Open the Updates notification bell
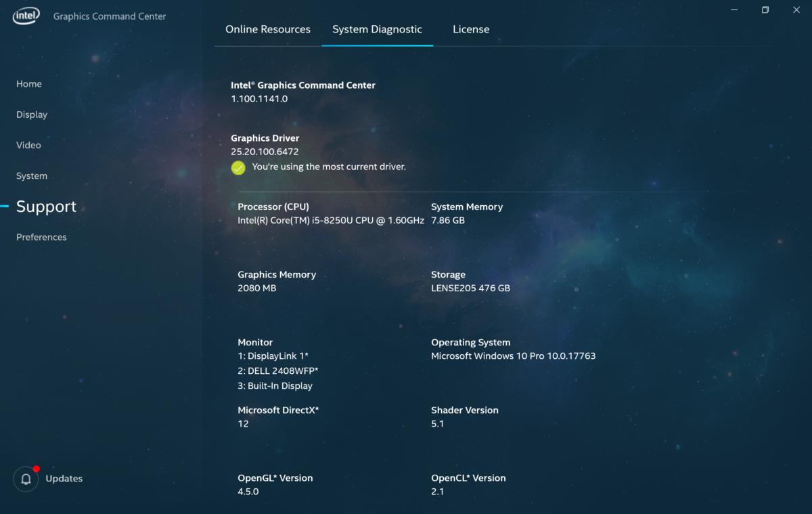This screenshot has width=812, height=514. click(26, 479)
